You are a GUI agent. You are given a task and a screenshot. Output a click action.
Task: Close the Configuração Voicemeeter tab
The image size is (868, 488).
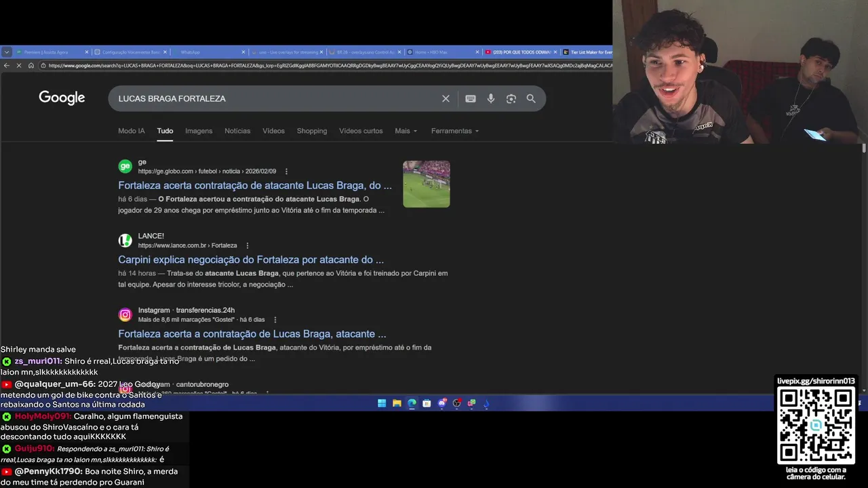point(165,52)
